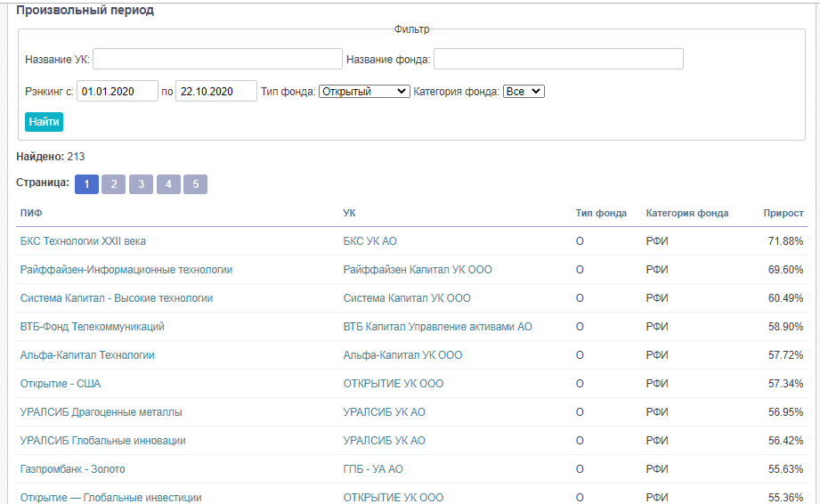820x504 pixels.
Task: Open Система Капитал УК ООО company link
Action: 407,298
